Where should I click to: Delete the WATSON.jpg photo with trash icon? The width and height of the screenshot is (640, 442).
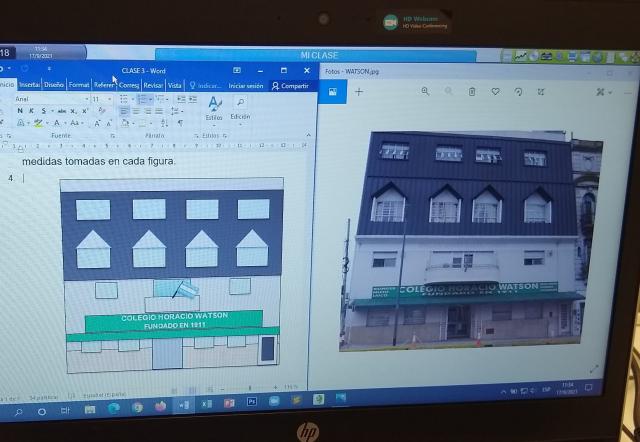click(x=472, y=92)
